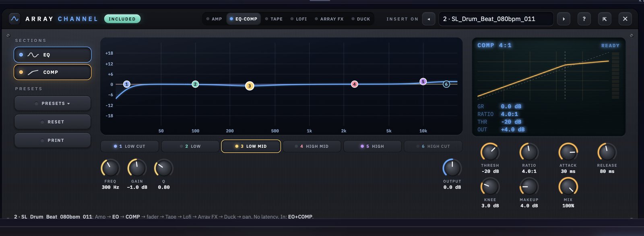Click the pop-out arrow window icon
The height and width of the screenshot is (236, 644).
pos(605,19)
